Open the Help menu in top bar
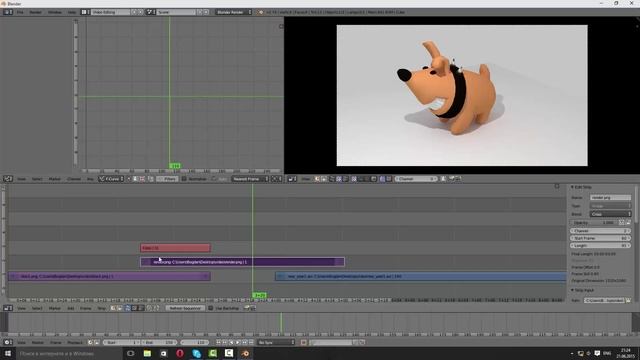The width and height of the screenshot is (640, 360). pos(72,12)
